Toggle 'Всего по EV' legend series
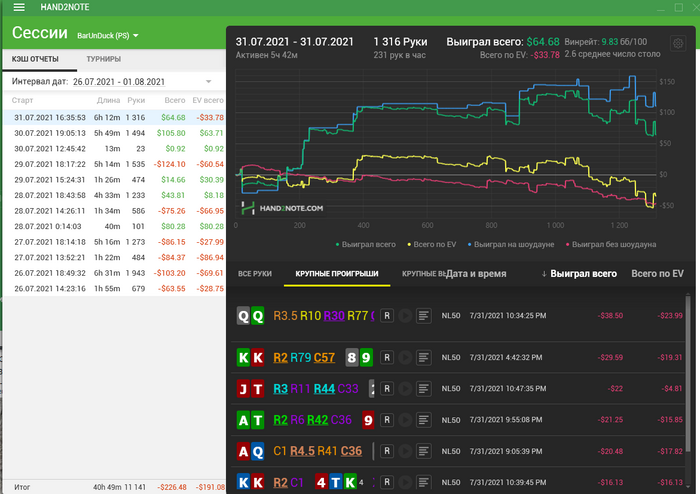 pyautogui.click(x=432, y=245)
